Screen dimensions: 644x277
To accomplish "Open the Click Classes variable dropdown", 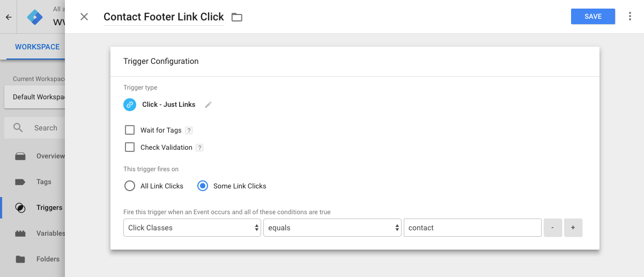I will coord(192,228).
